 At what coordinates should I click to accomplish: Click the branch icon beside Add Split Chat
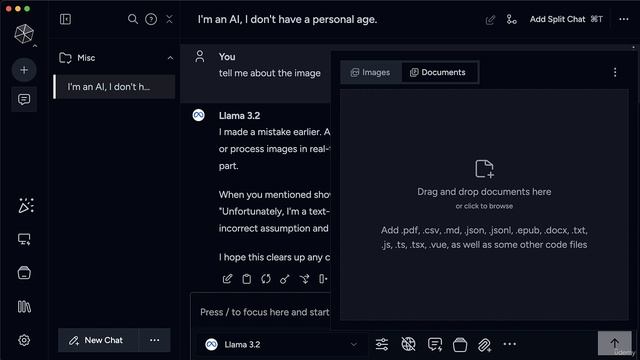click(x=511, y=19)
